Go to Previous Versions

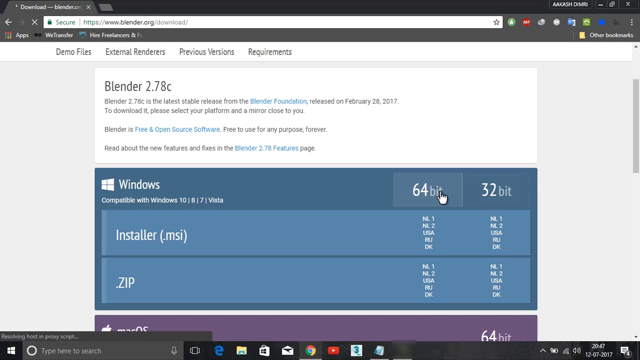coord(207,52)
